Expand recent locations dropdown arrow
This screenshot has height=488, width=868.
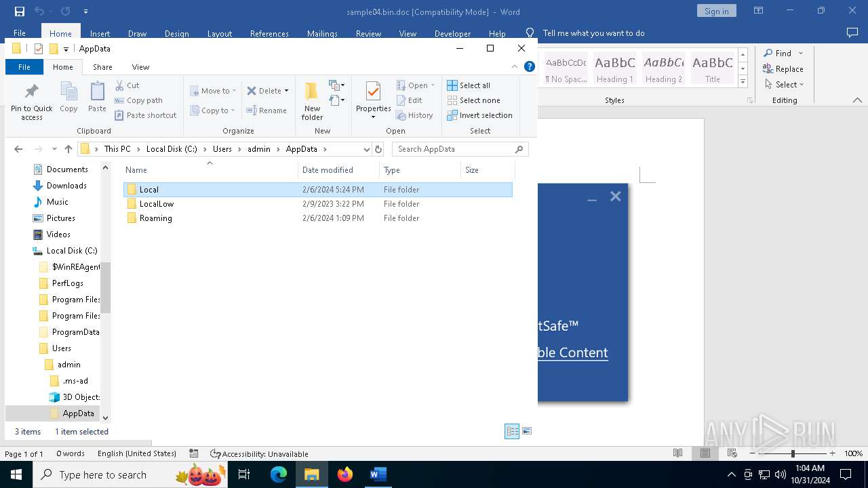[x=55, y=149]
